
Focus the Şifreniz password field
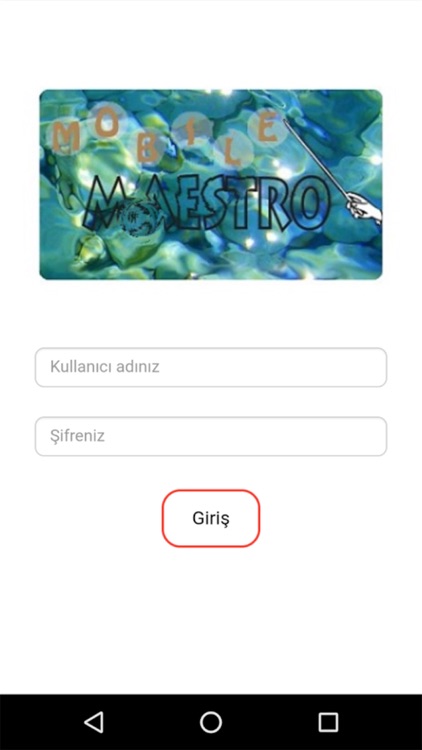click(x=211, y=436)
